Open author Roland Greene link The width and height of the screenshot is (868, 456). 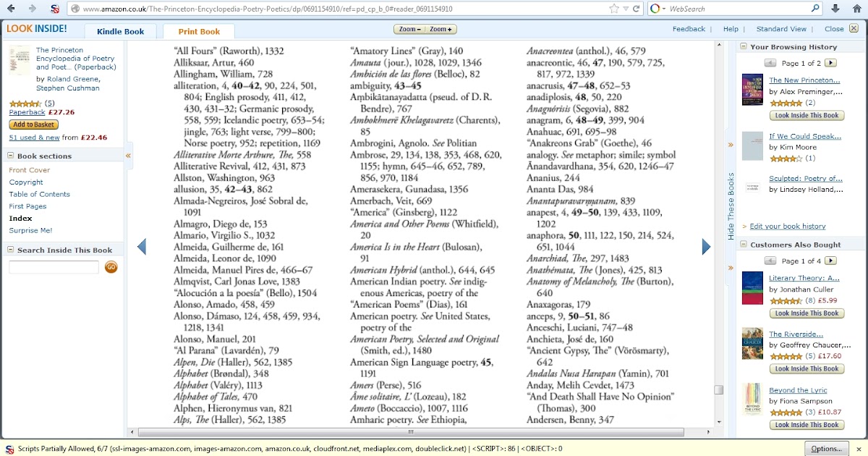72,78
